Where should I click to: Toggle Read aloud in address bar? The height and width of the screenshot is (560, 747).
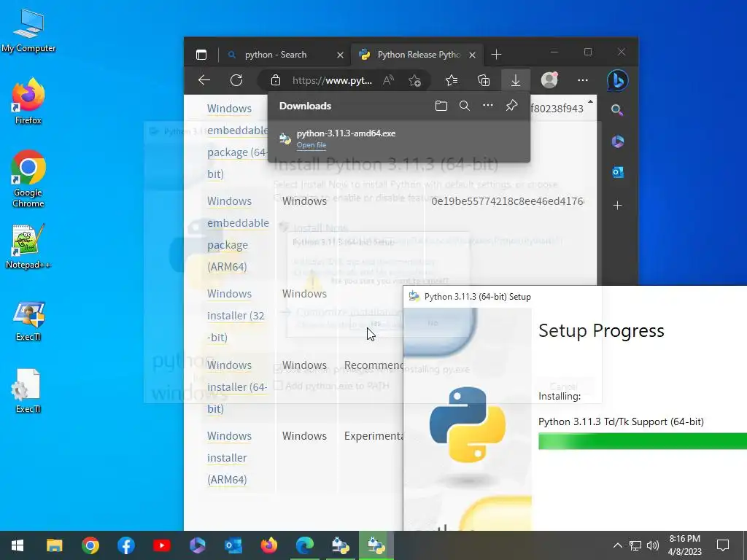[388, 80]
